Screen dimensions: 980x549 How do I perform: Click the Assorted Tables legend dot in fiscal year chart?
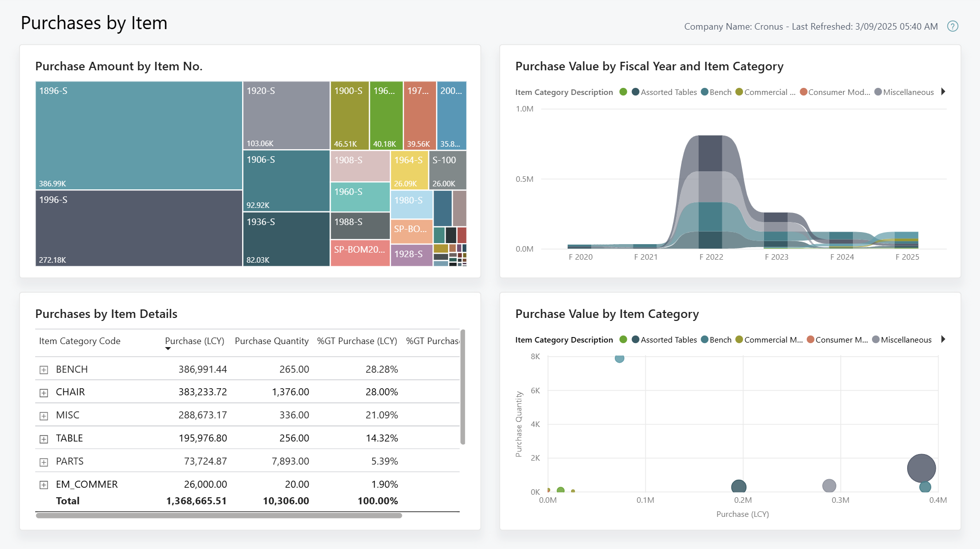[635, 92]
